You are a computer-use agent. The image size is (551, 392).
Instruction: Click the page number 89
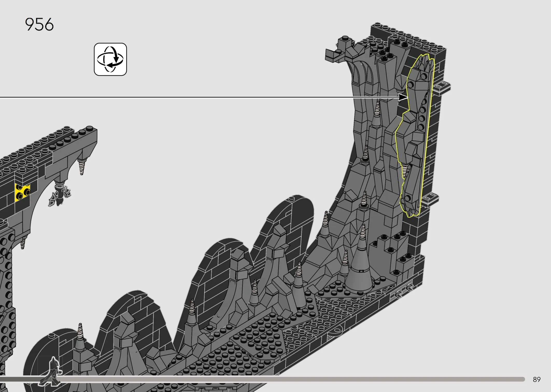coord(536,380)
